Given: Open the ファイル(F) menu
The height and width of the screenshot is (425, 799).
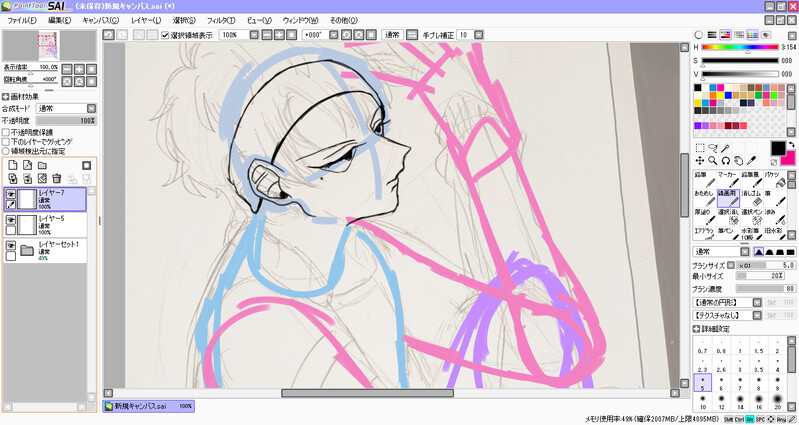Looking at the screenshot, I should [x=22, y=20].
